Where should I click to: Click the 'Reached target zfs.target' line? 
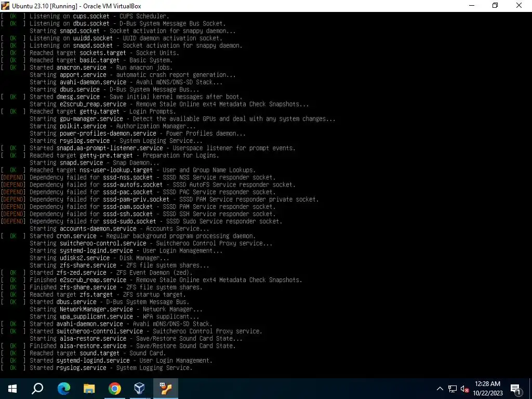[94, 295]
